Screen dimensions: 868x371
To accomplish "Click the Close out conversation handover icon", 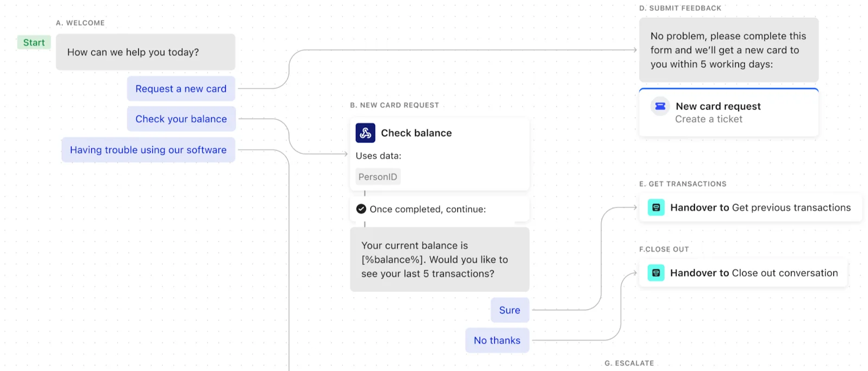I will tap(656, 273).
